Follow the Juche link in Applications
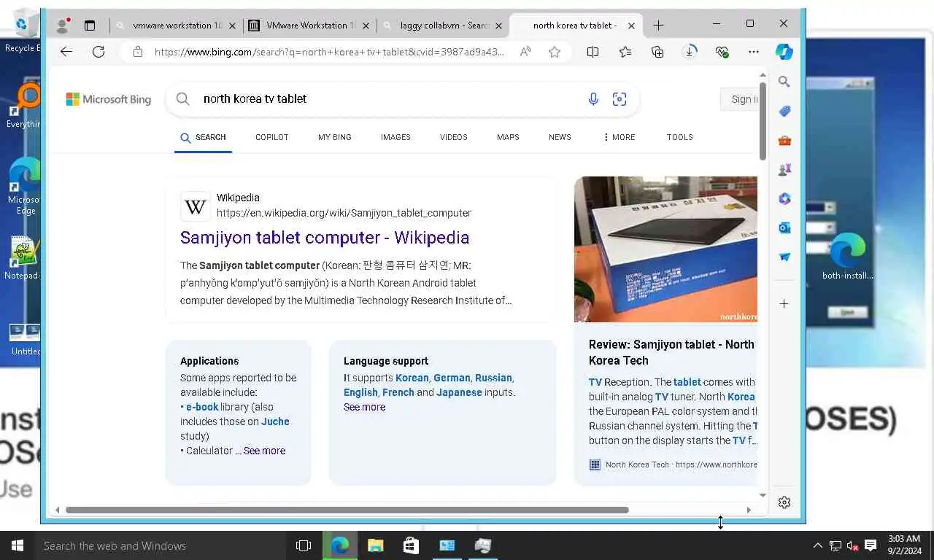The width and height of the screenshot is (934, 560). 275,421
